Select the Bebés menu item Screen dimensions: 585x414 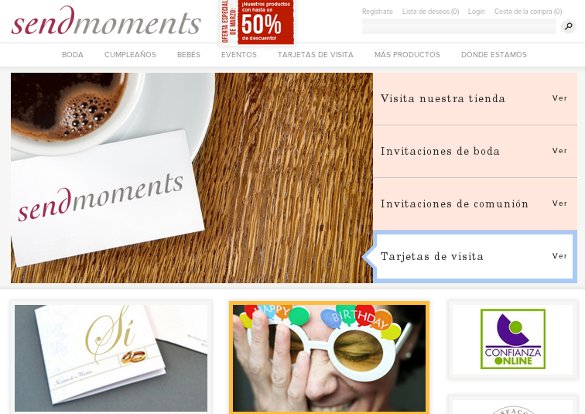188,54
